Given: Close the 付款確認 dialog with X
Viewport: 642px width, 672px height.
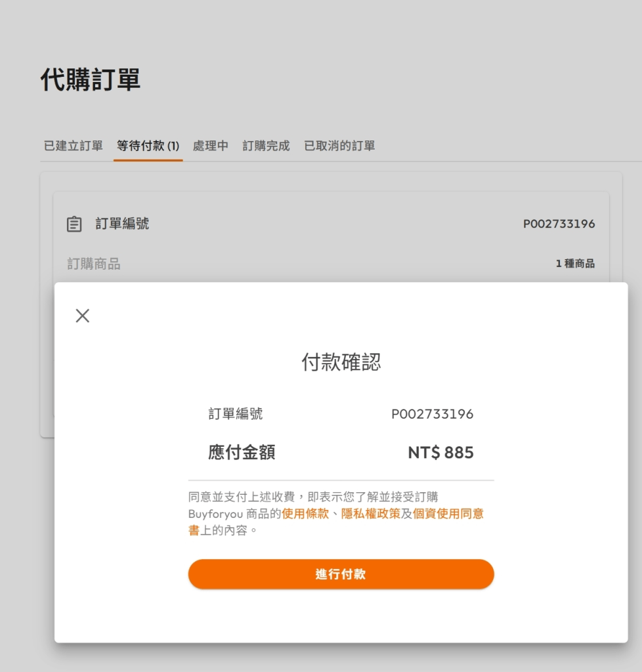Looking at the screenshot, I should [82, 316].
